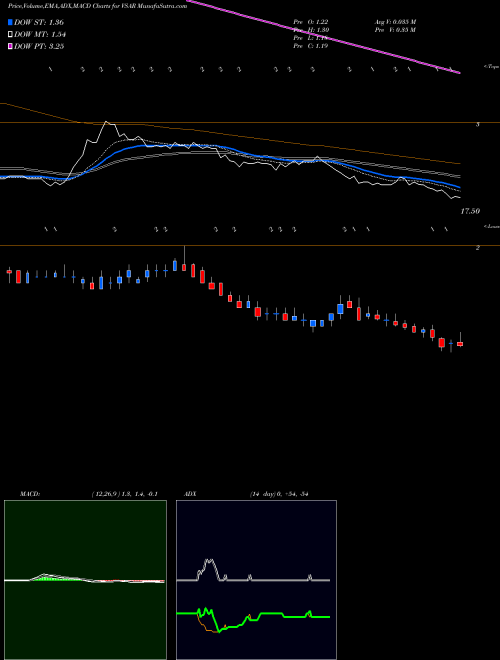Click the blue DOW ST legend swatch

[11, 22]
